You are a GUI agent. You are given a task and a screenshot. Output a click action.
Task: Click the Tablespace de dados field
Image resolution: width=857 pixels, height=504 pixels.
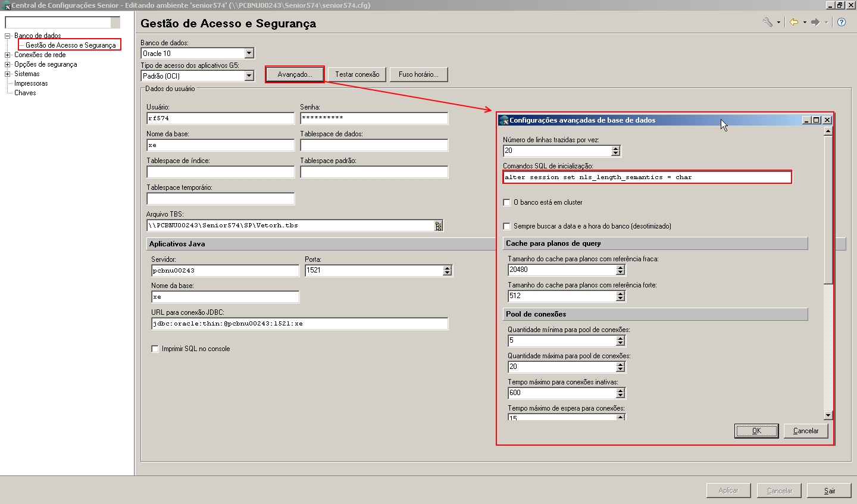click(x=374, y=145)
